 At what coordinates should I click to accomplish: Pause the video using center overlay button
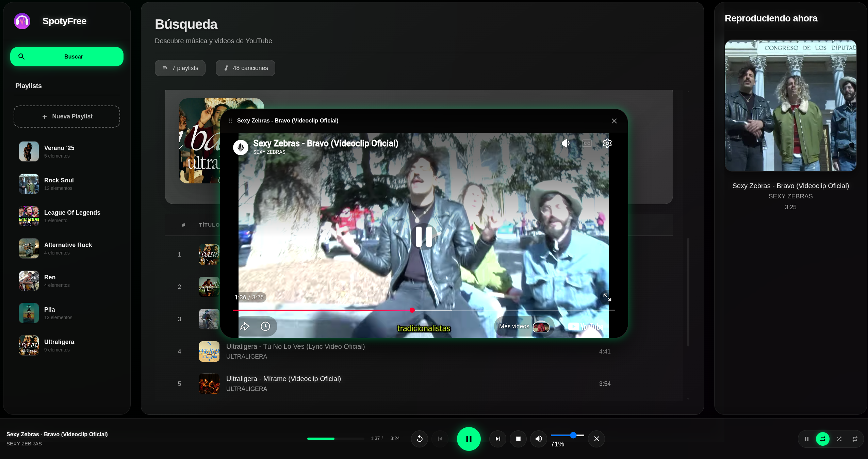click(424, 237)
